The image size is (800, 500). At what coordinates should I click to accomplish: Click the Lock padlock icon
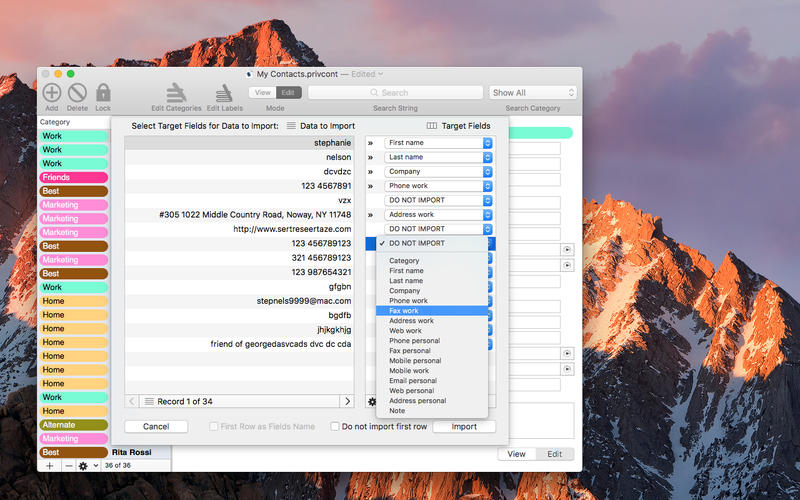click(103, 92)
